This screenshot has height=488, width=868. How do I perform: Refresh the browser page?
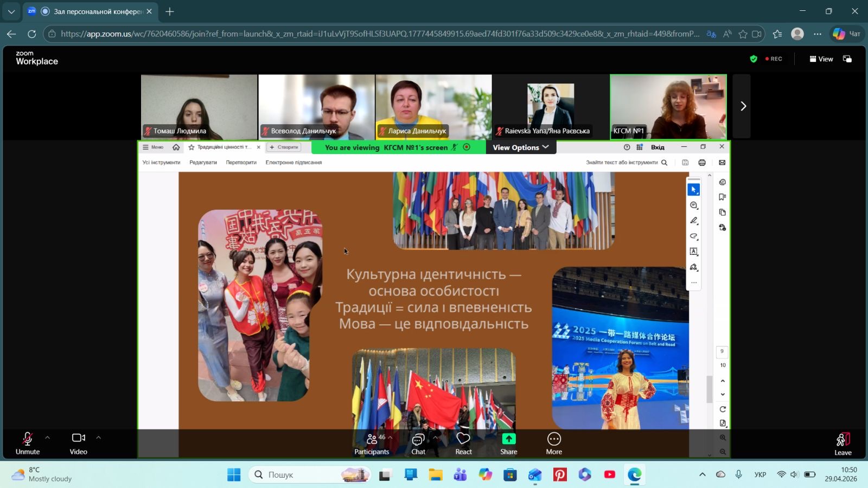coord(32,34)
